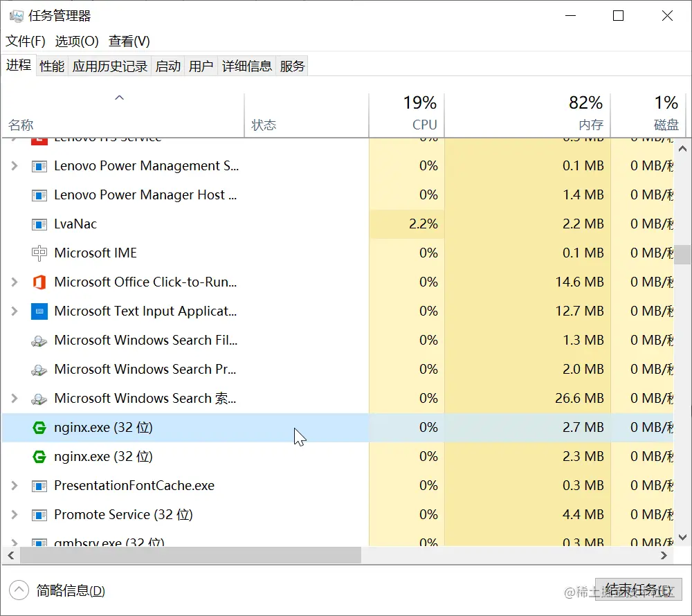
Task: Click the Microsoft Windows Search indexer icon
Action: pyautogui.click(x=39, y=399)
